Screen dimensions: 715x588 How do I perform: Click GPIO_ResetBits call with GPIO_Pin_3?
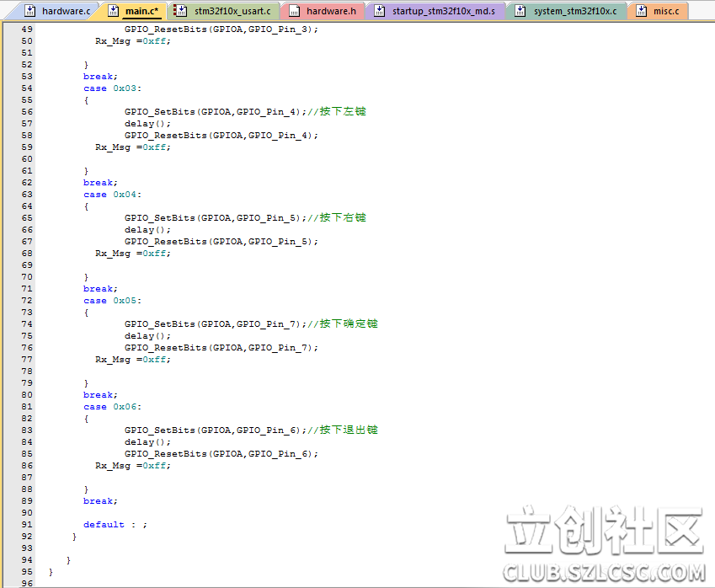tap(221, 29)
